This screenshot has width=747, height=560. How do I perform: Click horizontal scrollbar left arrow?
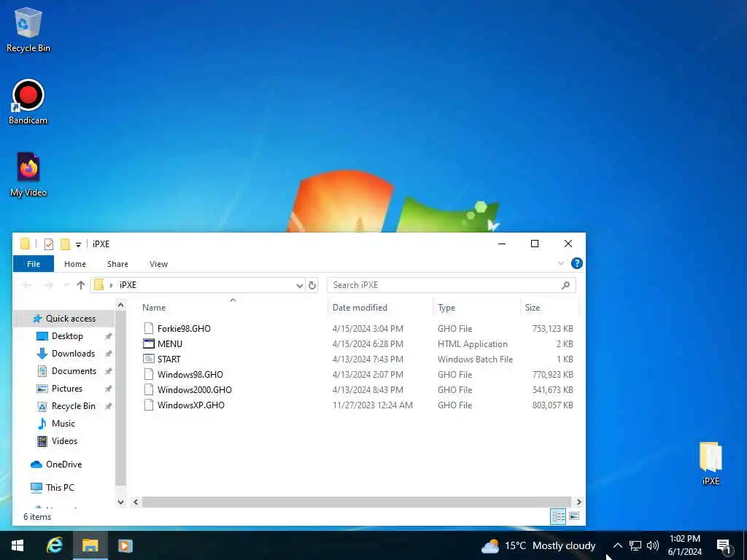136,502
